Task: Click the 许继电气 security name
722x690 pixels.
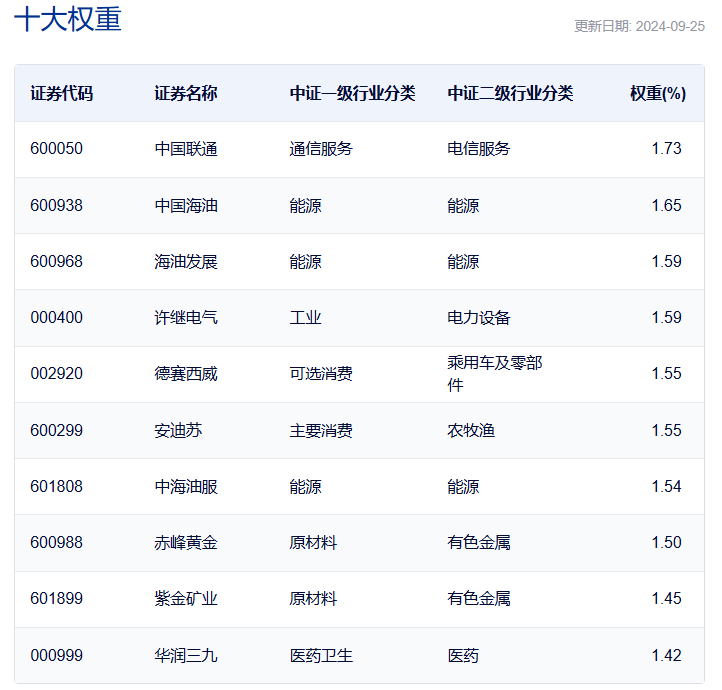Action: [x=186, y=317]
